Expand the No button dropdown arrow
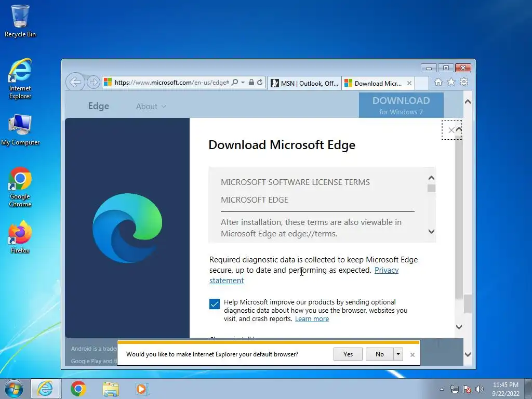The height and width of the screenshot is (399, 532). tap(398, 354)
